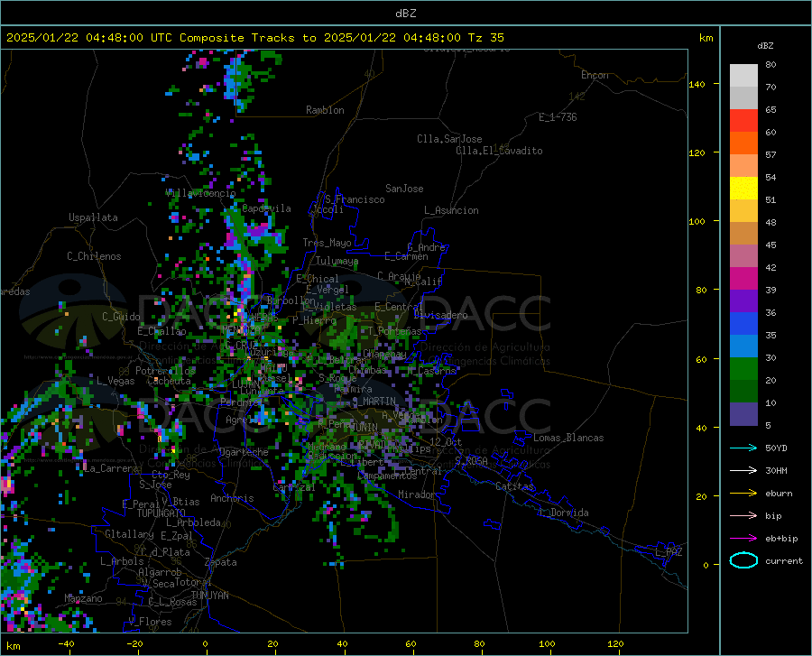
Task: Select the light gray top swatch in scale
Action: coord(743,76)
